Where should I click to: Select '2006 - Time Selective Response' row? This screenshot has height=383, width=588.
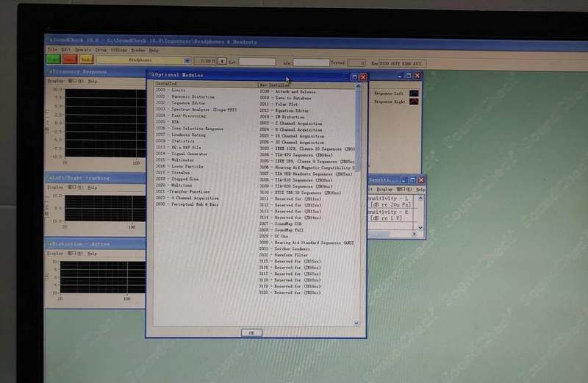(190, 129)
